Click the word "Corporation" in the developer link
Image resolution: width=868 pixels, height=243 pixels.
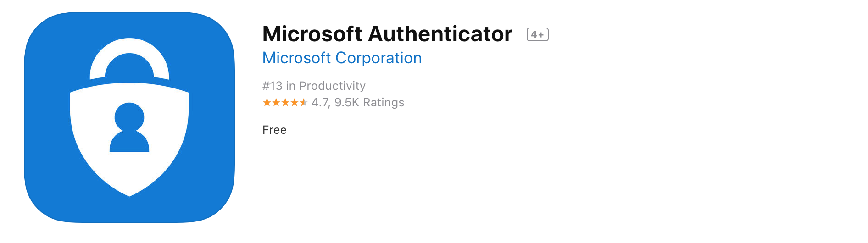tap(378, 58)
